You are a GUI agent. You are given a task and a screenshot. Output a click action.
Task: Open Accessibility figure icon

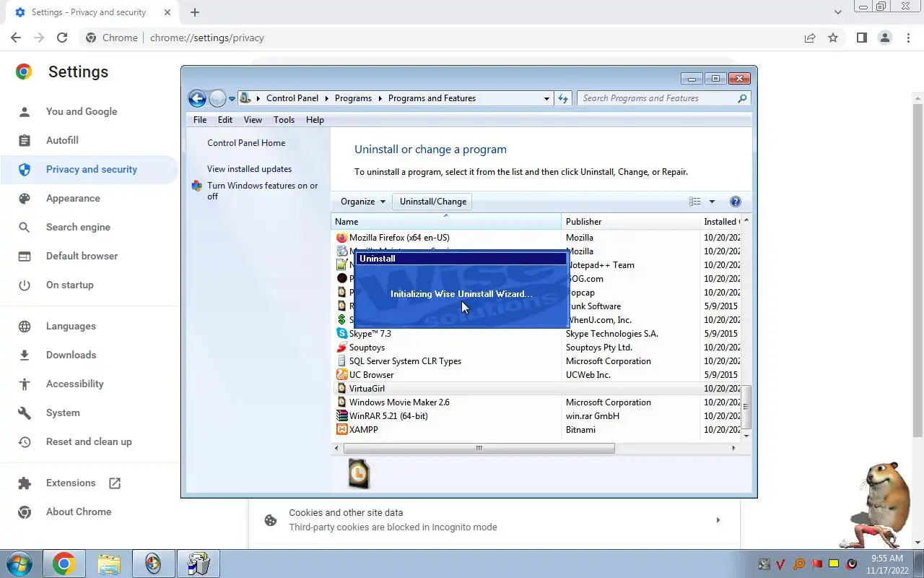pyautogui.click(x=25, y=384)
